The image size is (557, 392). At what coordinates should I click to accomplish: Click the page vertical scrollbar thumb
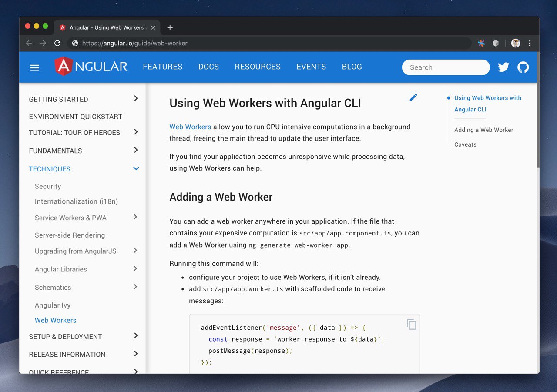(538, 110)
